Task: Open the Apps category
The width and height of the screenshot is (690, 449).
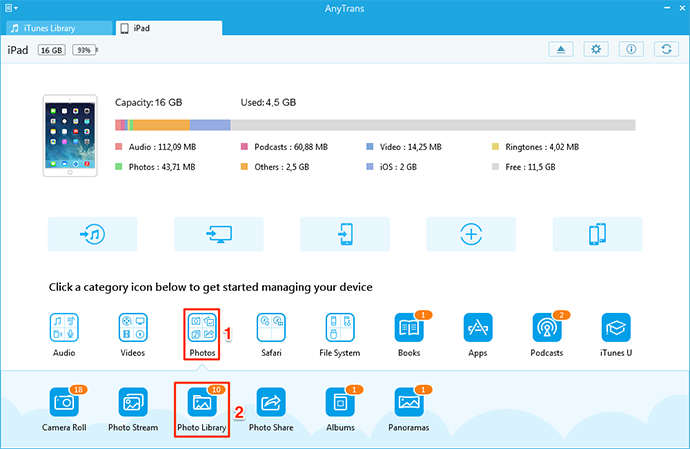Action: point(478,328)
